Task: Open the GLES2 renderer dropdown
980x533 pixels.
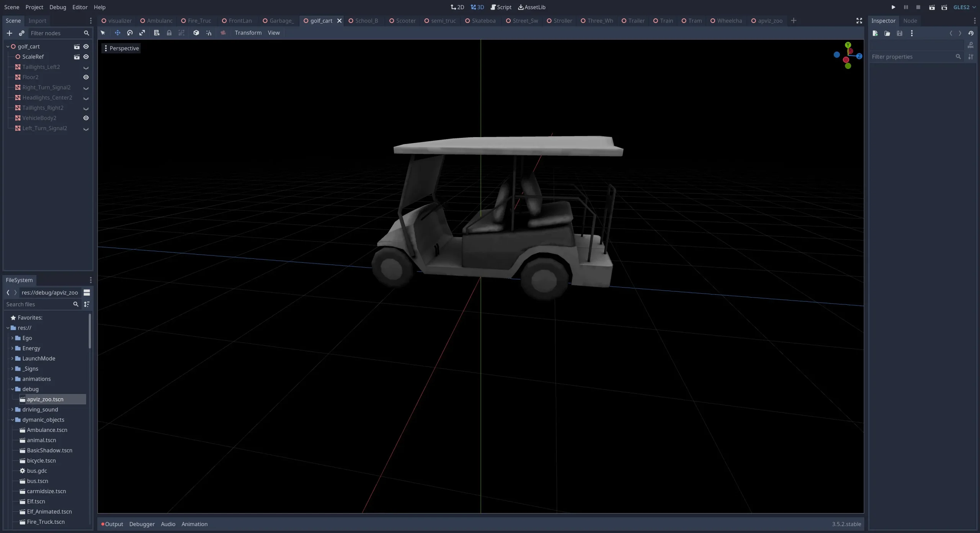Action: tap(964, 7)
